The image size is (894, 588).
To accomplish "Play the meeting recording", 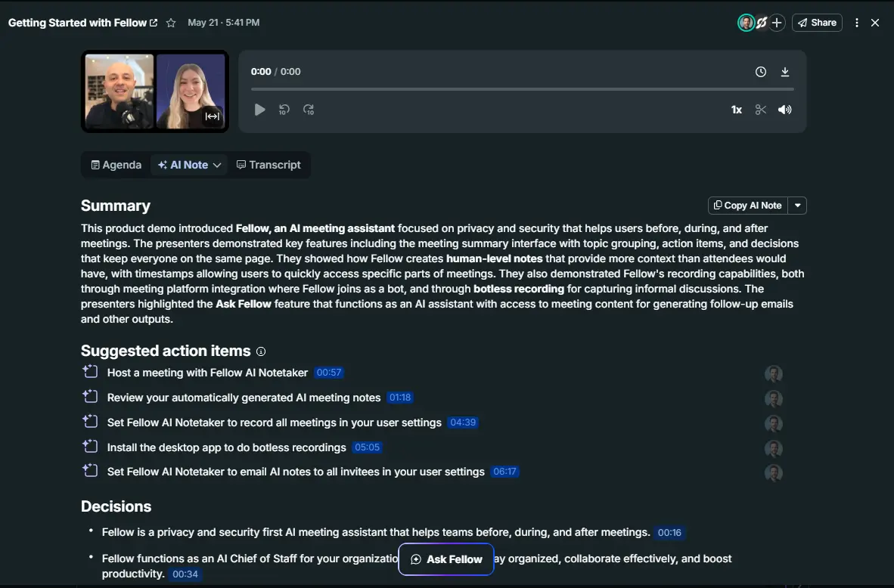I will (259, 110).
